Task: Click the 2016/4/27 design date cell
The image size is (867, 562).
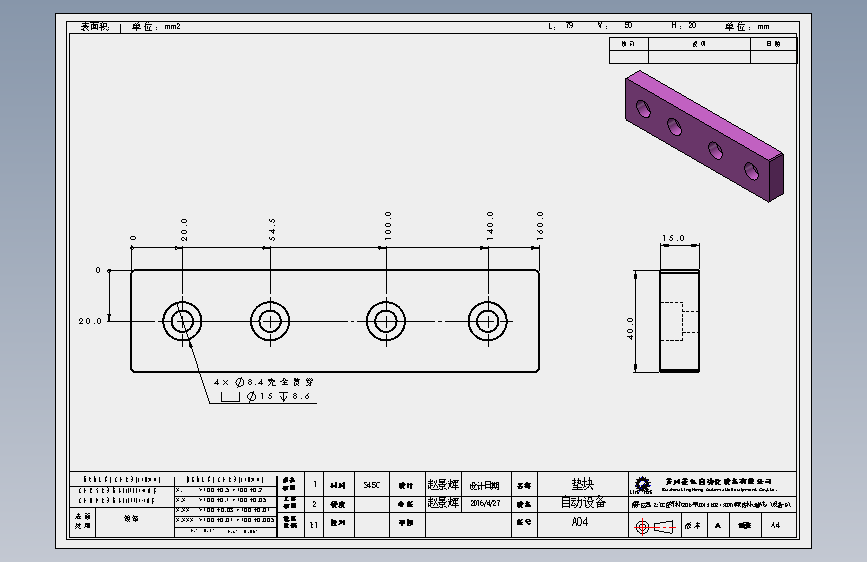Action: (x=485, y=503)
